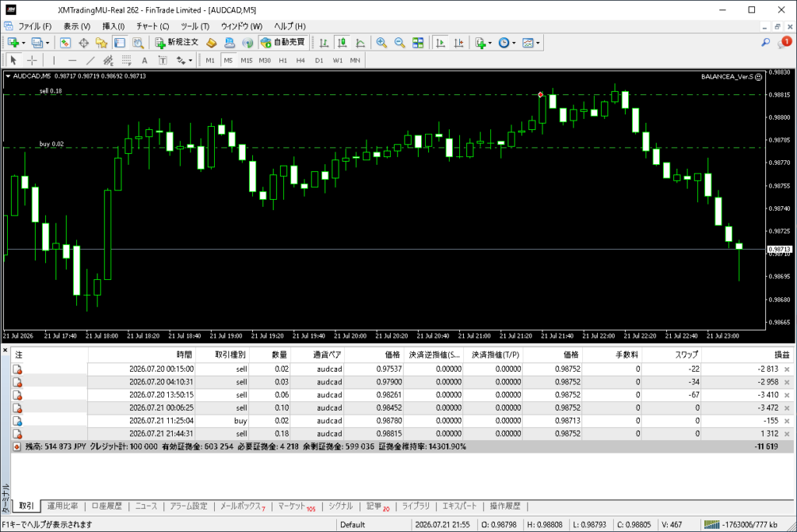Zoom in on the chart
The height and width of the screenshot is (532, 797).
click(381, 43)
